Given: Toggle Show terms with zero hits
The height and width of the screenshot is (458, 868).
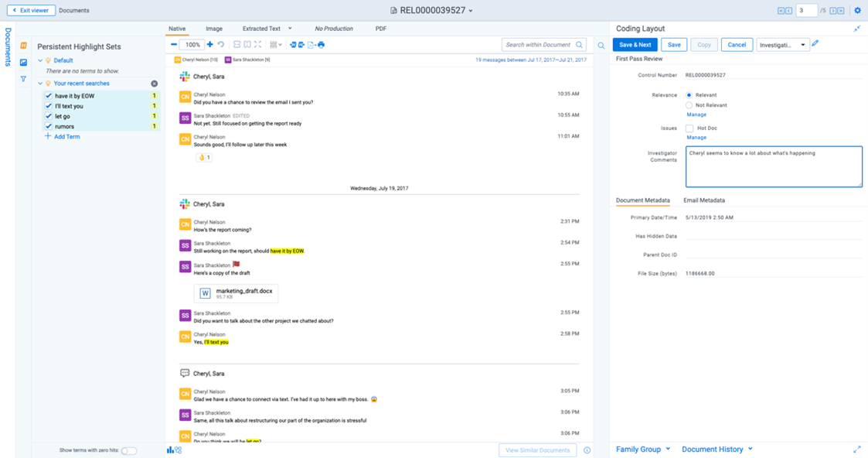Looking at the screenshot, I should 129,450.
